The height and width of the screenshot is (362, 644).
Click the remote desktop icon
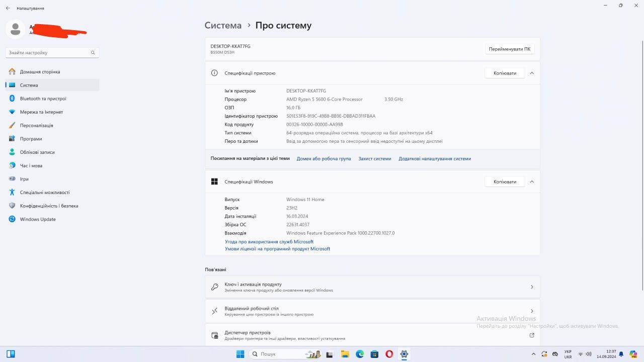(215, 311)
